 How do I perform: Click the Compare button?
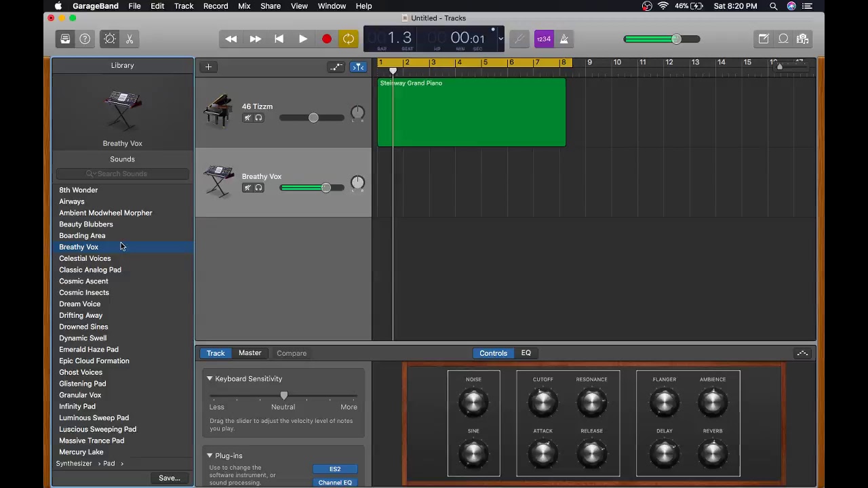click(292, 353)
